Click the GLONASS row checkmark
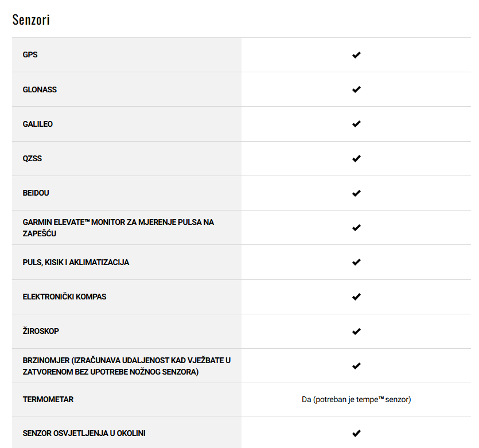The image size is (479, 448). [x=356, y=89]
